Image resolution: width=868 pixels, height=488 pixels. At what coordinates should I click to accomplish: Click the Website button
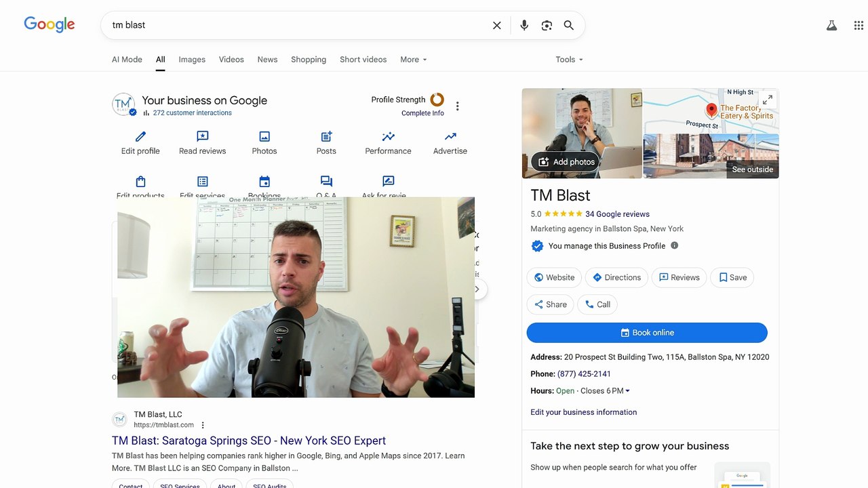pos(554,277)
